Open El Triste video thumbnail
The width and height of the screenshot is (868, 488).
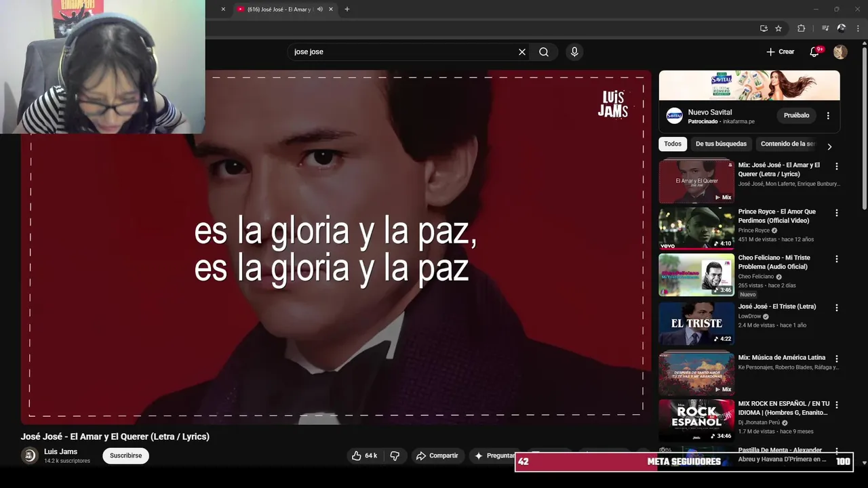(x=696, y=323)
